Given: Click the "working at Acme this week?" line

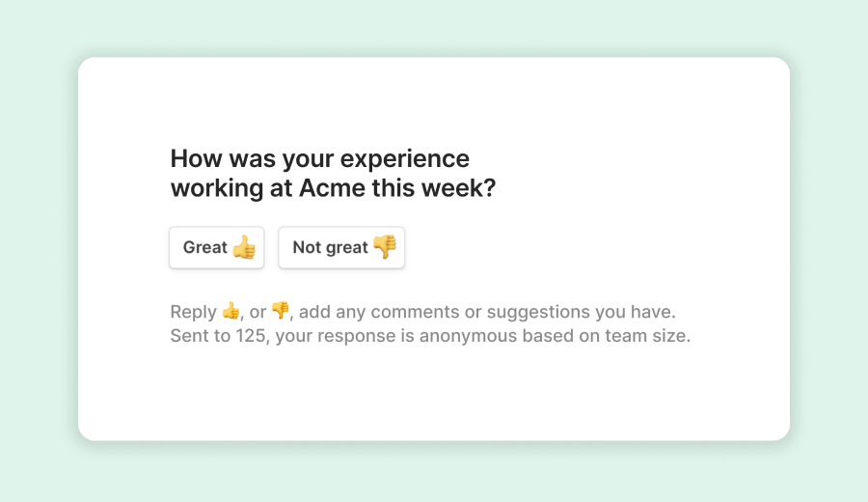Looking at the screenshot, I should click(333, 188).
